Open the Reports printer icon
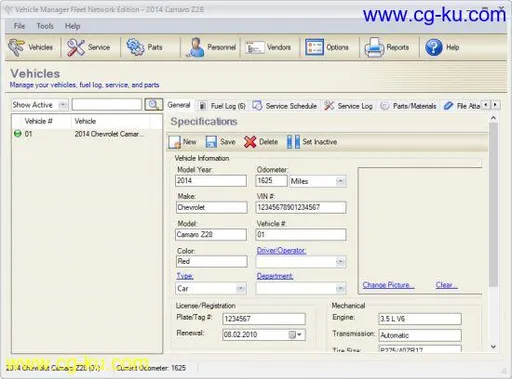This screenshot has width=512, height=379. [374, 47]
